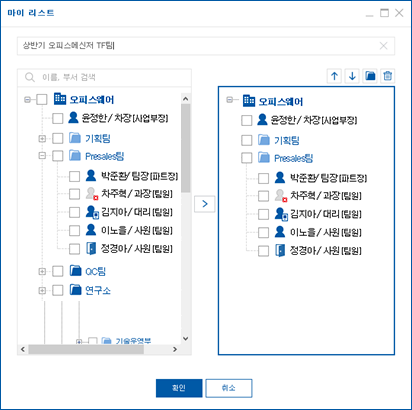Click Presales팀 folder icon in right panel
Screen dimensions: 412x410
tap(264, 157)
